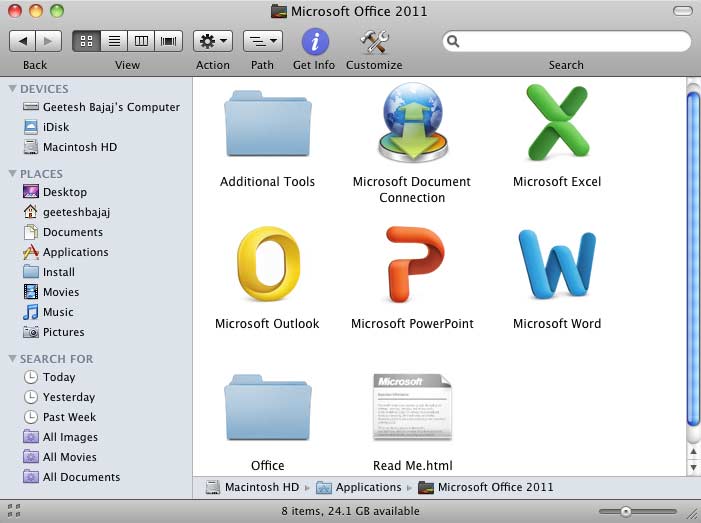Collapse the SEARCH FOR section
701x523 pixels.
13,359
